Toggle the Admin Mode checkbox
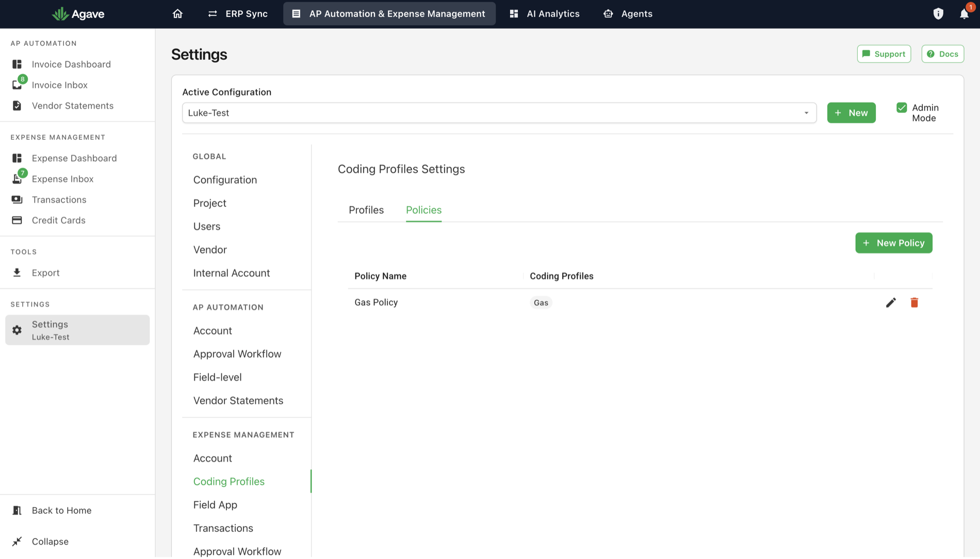Screen dimensions: 980x559 (x=902, y=108)
